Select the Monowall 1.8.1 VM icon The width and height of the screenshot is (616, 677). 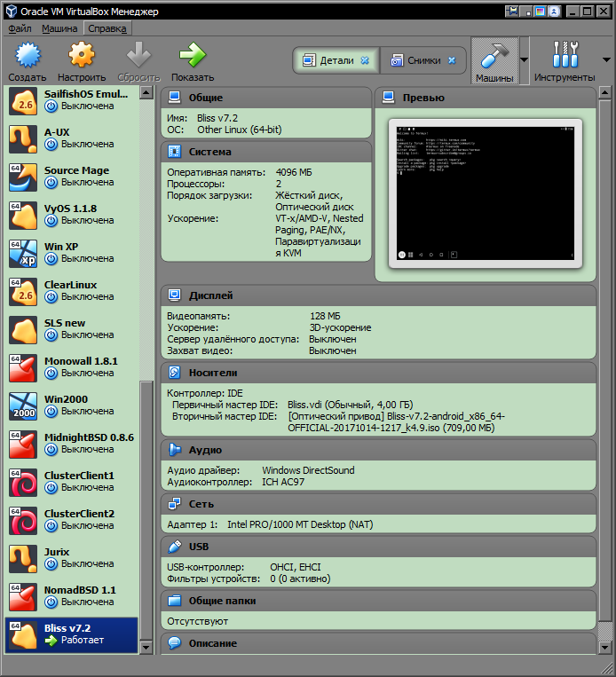(23, 368)
